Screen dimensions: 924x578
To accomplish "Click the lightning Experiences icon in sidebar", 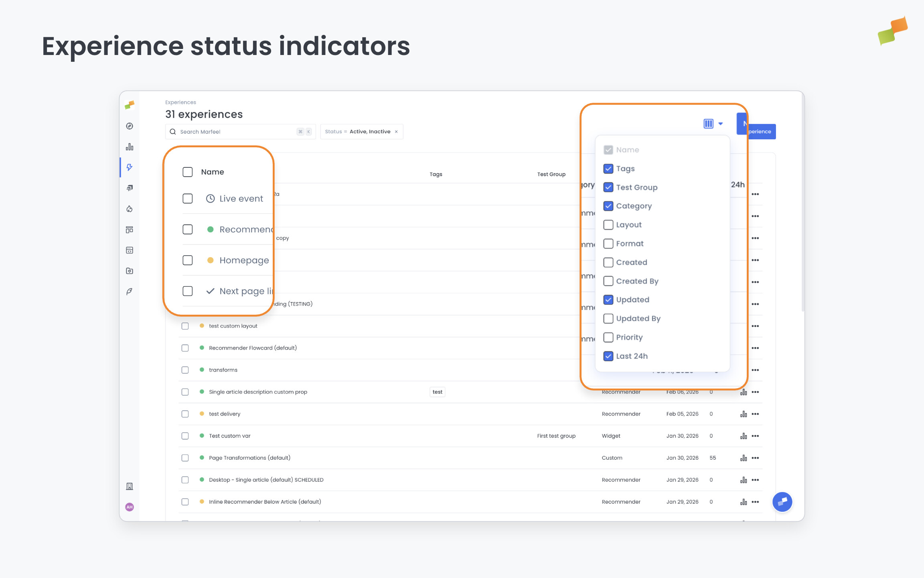I will point(130,167).
